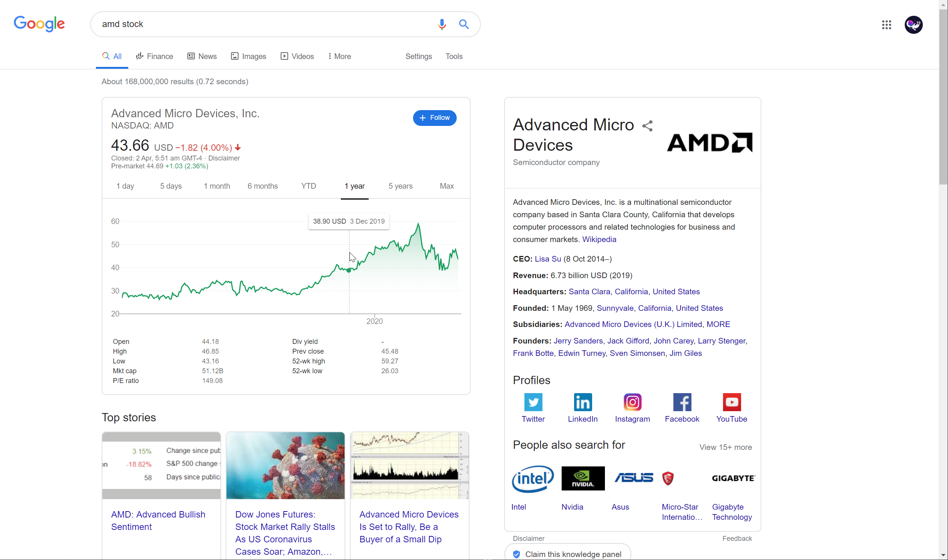
Task: Open the Google apps grid
Action: pyautogui.click(x=886, y=25)
